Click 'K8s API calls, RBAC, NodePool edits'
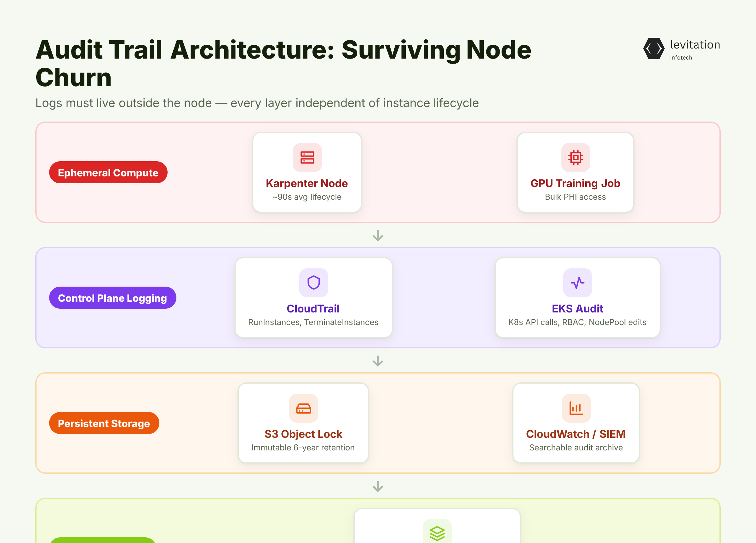 [x=577, y=322]
